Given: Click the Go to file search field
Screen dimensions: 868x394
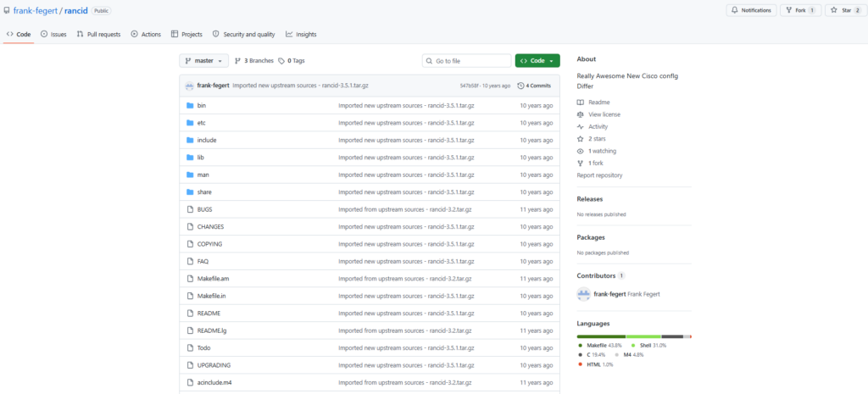Looking at the screenshot, I should coord(467,61).
